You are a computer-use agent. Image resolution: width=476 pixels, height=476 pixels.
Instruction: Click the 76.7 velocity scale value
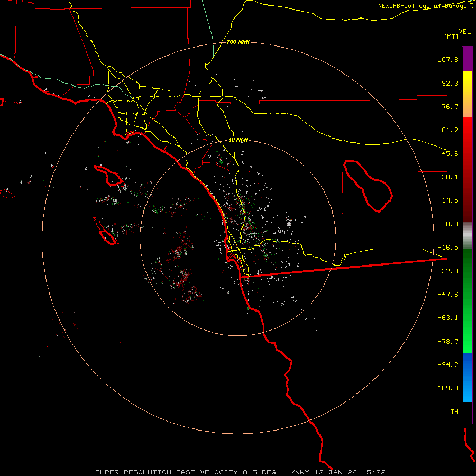450,106
